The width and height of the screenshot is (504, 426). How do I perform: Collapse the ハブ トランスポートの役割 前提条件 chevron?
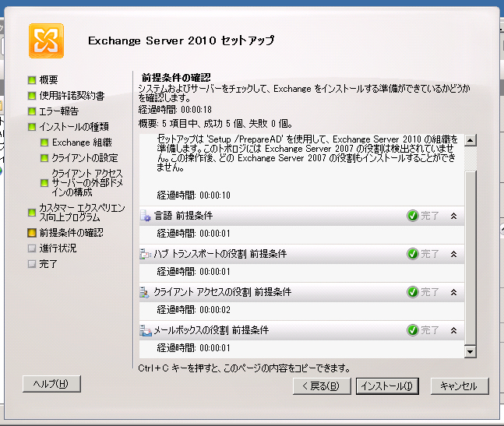[x=453, y=254]
